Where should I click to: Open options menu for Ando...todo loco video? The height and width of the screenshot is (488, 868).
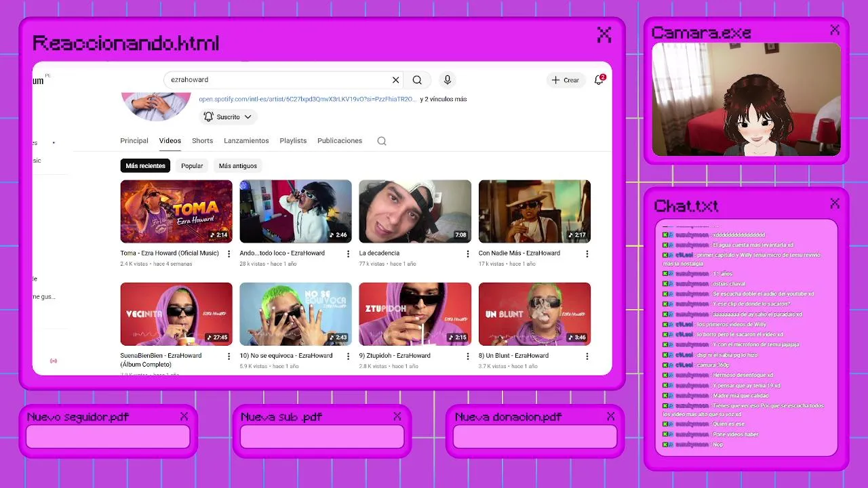pos(348,253)
